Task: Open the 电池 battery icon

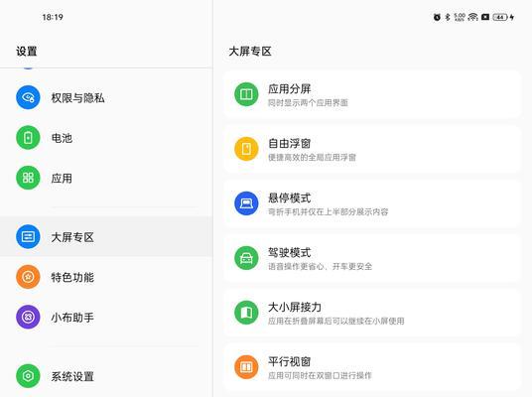Action: [28, 138]
